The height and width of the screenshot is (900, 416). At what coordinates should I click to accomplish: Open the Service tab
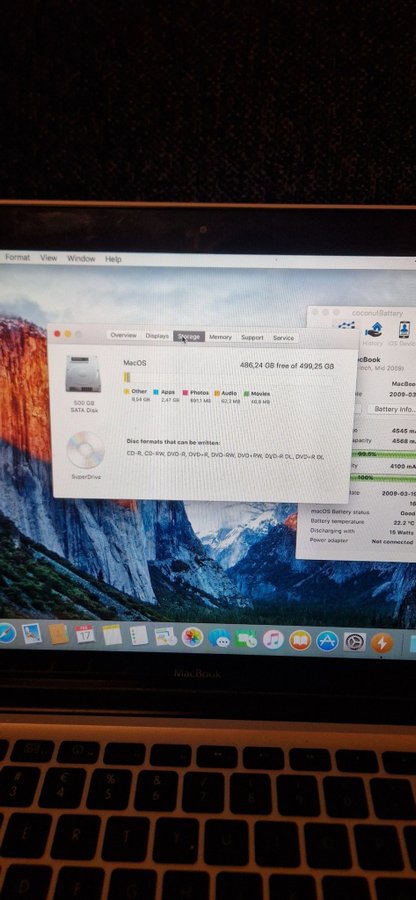283,338
